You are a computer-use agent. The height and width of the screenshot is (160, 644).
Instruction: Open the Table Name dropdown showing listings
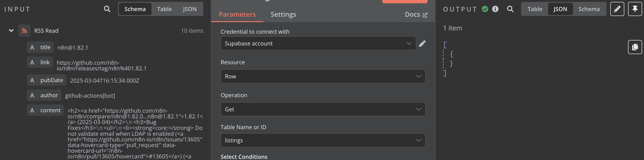point(322,140)
